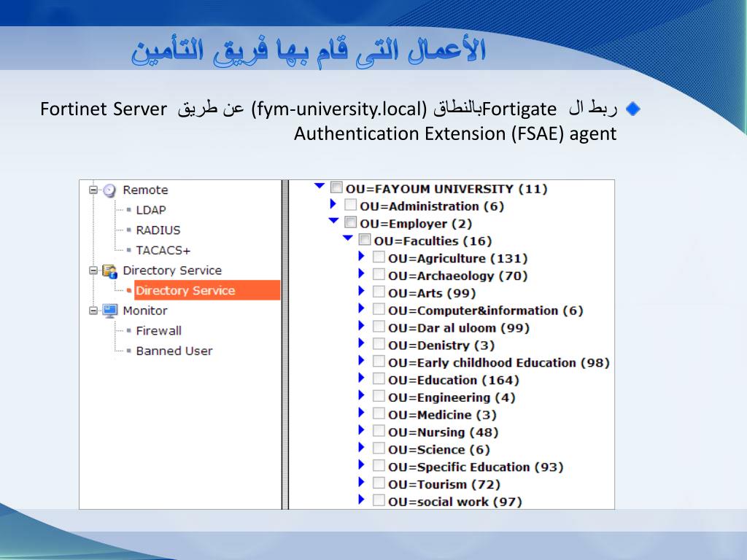Expand the OU=Science arrow
The height and width of the screenshot is (560, 747).
(362, 447)
